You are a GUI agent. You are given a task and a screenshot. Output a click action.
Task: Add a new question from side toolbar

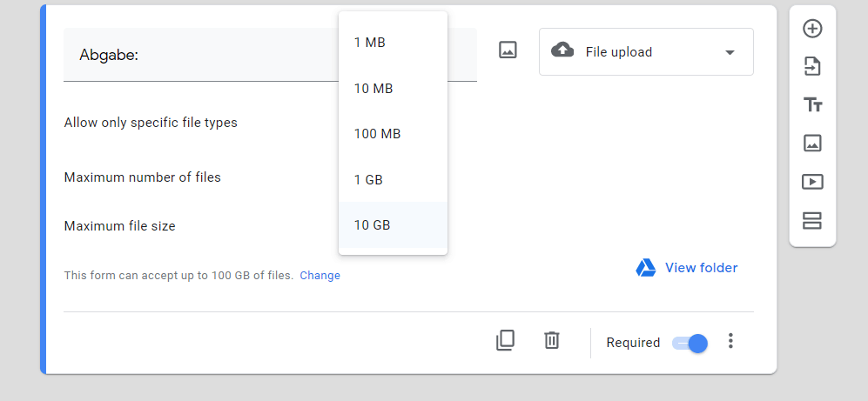coord(812,29)
